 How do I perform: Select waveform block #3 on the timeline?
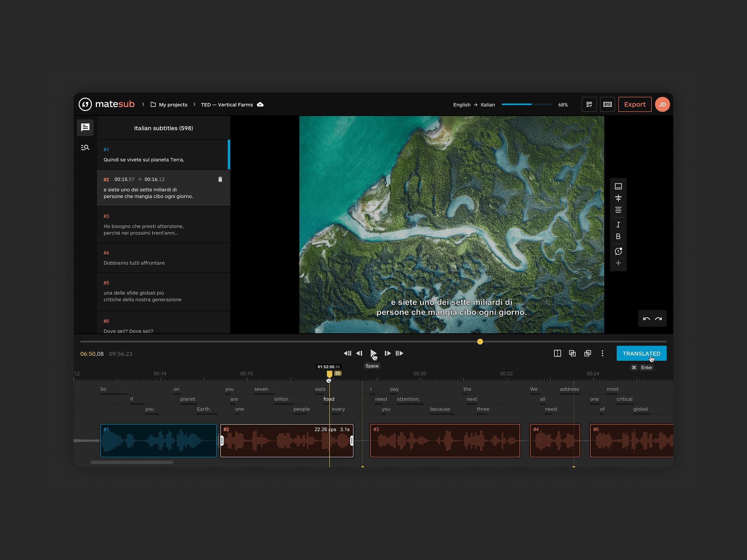pyautogui.click(x=444, y=441)
